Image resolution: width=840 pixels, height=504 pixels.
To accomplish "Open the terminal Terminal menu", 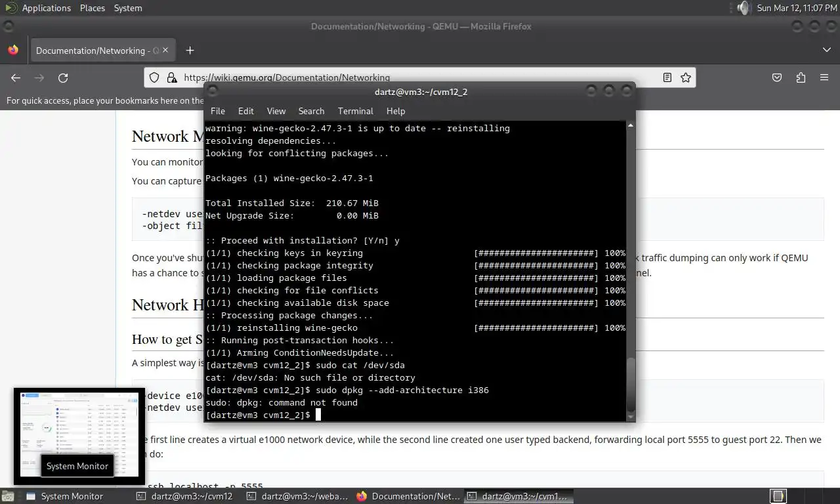I will point(356,111).
